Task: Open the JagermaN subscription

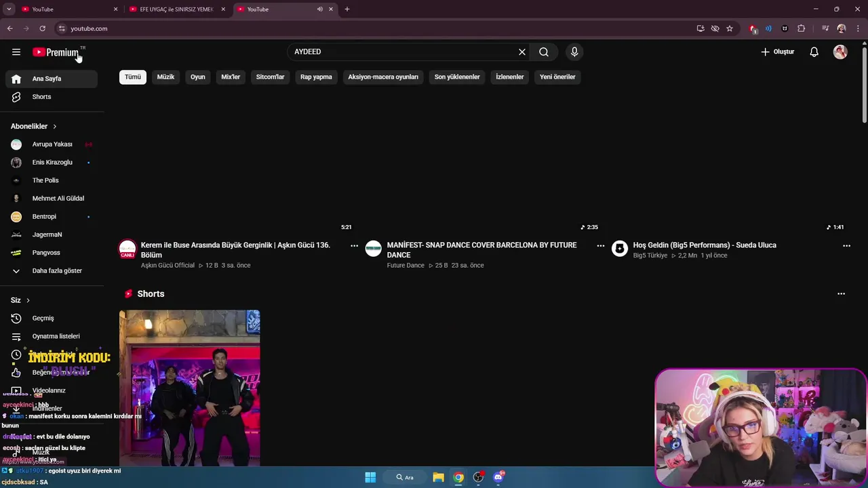Action: click(x=52, y=235)
